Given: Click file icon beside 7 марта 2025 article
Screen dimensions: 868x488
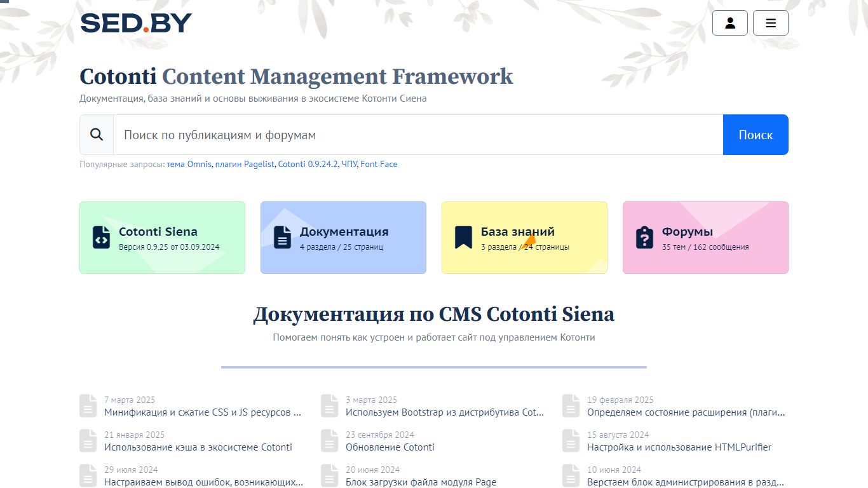Looking at the screenshot, I should [x=88, y=406].
